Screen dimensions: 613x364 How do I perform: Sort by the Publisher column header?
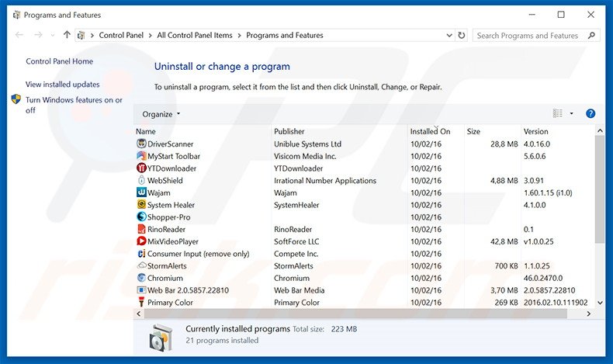pyautogui.click(x=289, y=131)
